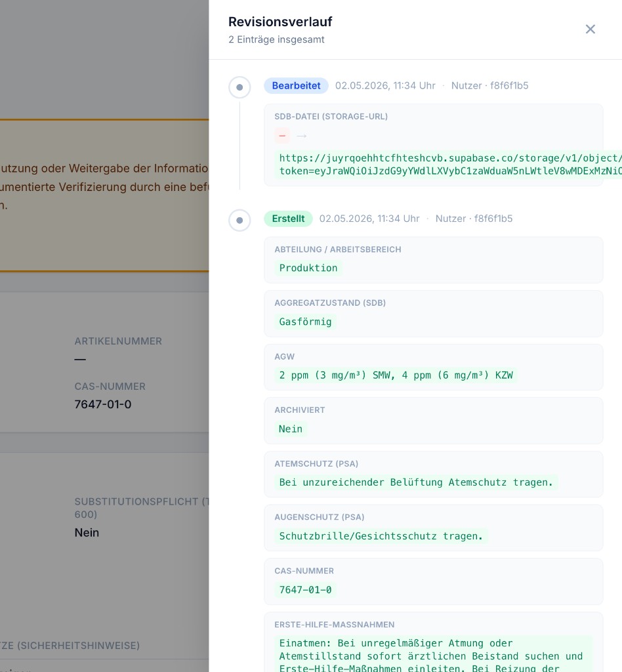Image resolution: width=622 pixels, height=672 pixels.
Task: Click the 'Gasförmig' value
Action: point(306,322)
